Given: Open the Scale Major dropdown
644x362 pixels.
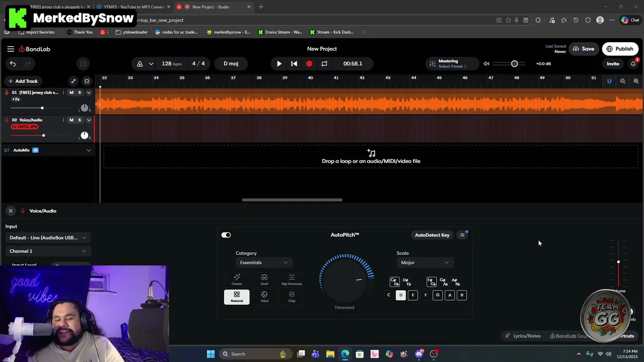Looking at the screenshot, I should point(425,262).
